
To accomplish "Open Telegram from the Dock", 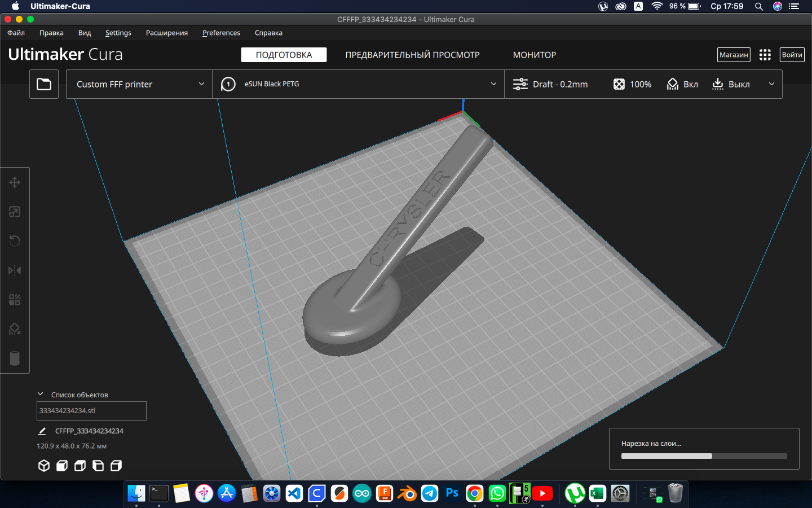I will 430,493.
